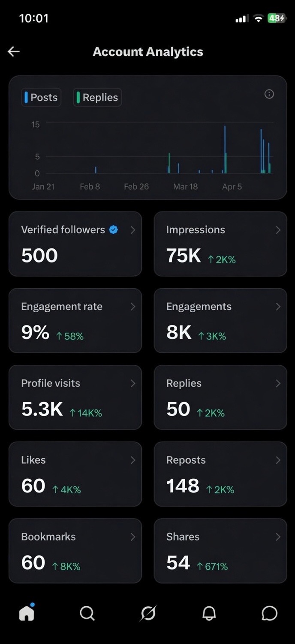Screen dimensions: 295x644
Task: Open the Bookmarks metric card
Action: (x=75, y=551)
